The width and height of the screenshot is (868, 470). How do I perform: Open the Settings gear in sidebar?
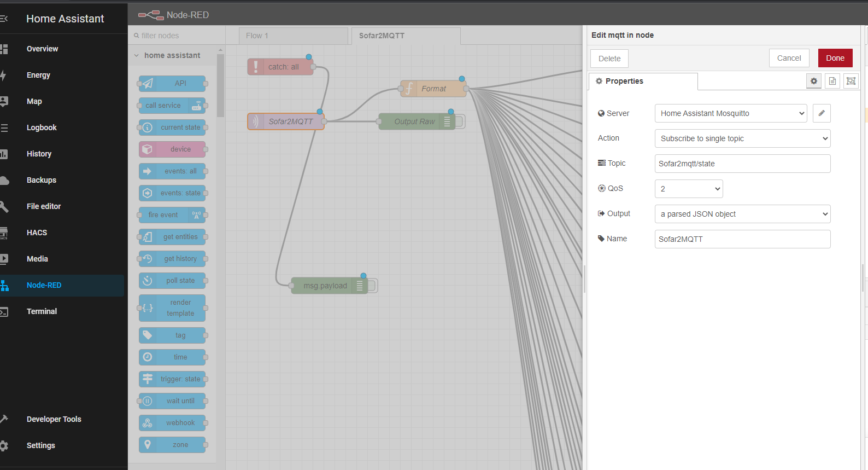[x=4, y=445]
